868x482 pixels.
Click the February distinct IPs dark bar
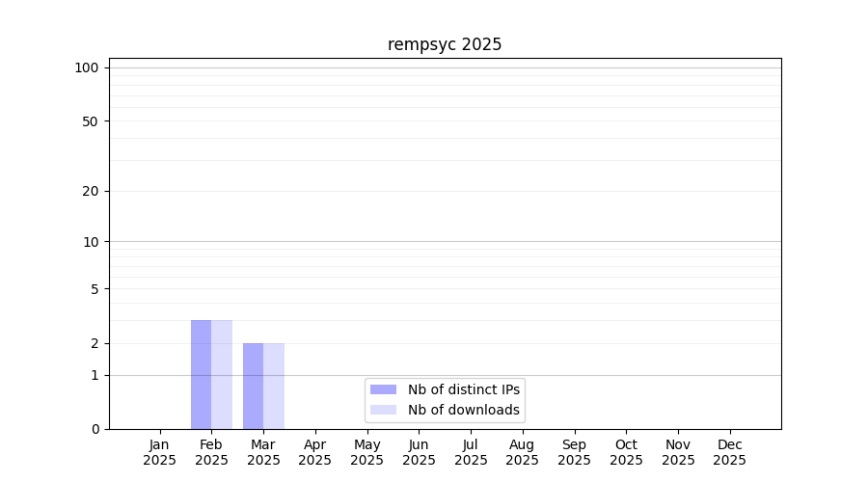(x=201, y=374)
